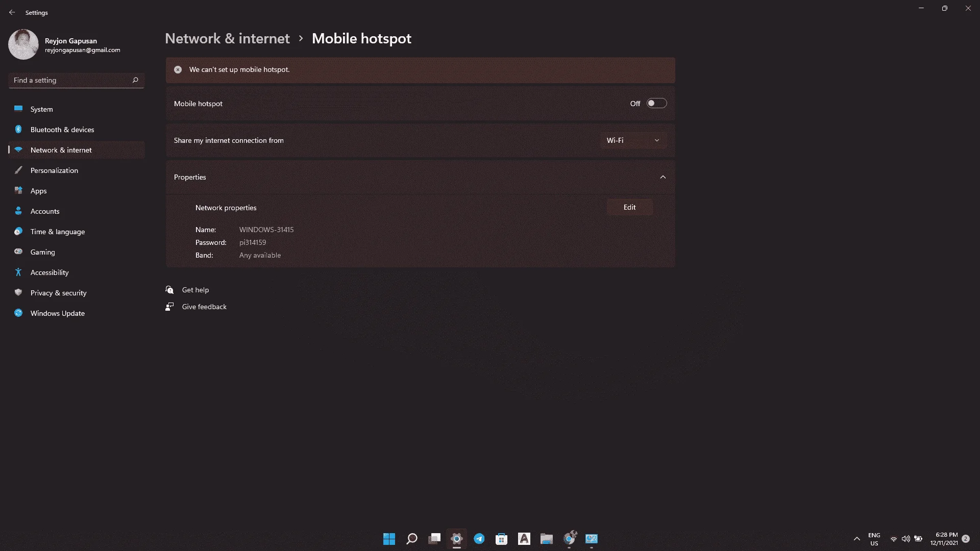
Task: Open Task View on taskbar
Action: click(434, 539)
